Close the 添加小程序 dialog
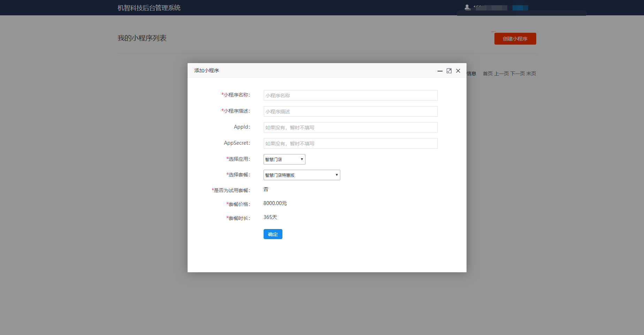 click(x=458, y=71)
